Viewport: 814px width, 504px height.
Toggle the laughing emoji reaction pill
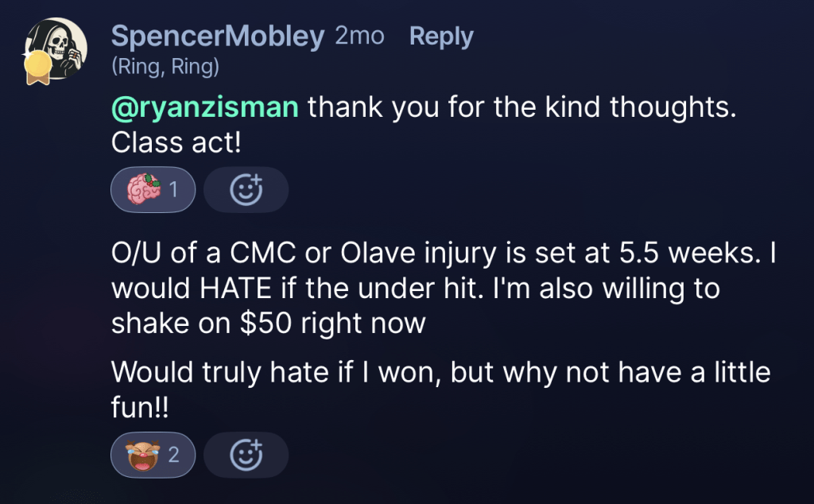coord(153,455)
